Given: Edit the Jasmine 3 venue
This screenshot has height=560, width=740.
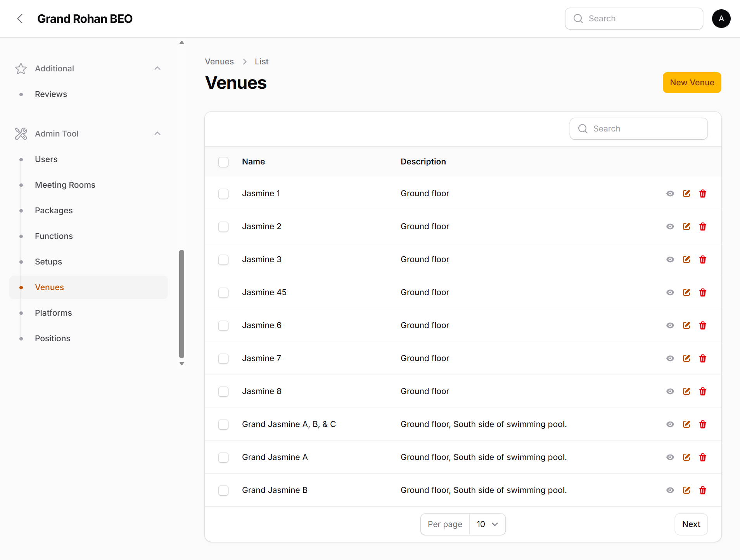Looking at the screenshot, I should (686, 259).
